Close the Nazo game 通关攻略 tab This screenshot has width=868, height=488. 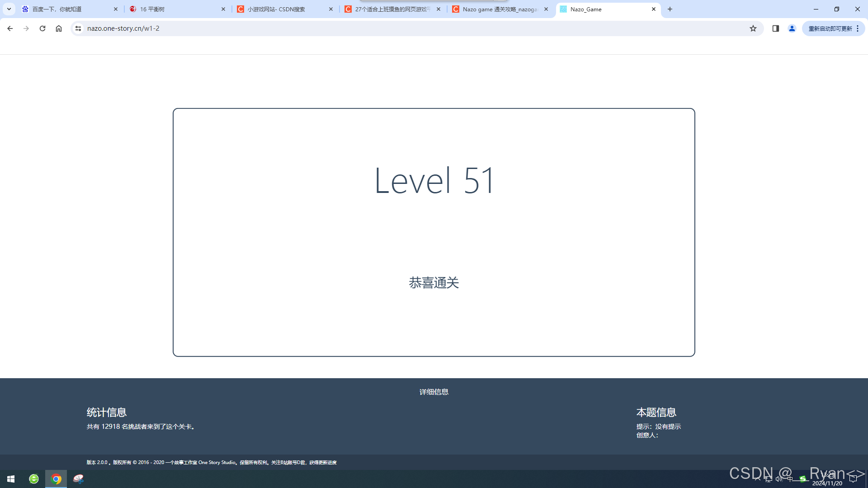pyautogui.click(x=546, y=9)
